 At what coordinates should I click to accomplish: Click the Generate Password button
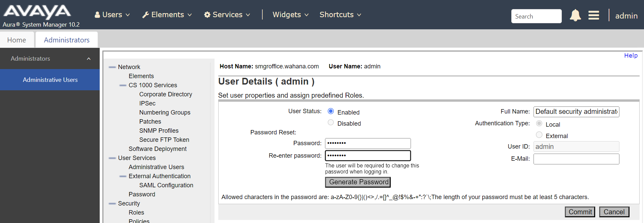tap(357, 182)
